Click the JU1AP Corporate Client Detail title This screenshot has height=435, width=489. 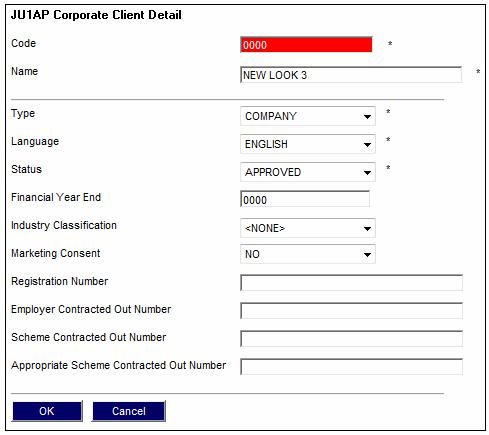tap(96, 15)
